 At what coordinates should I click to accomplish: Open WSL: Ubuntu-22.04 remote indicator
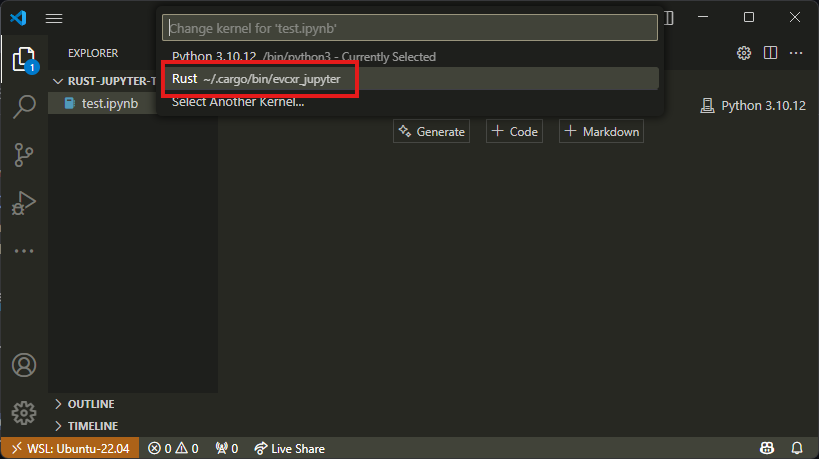(x=71, y=449)
